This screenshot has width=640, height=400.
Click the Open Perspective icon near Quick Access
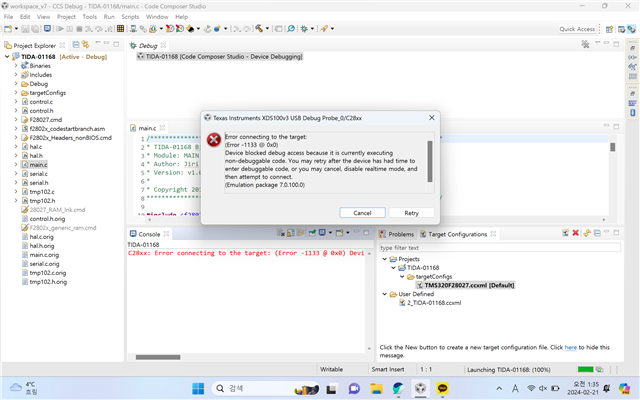(x=609, y=29)
